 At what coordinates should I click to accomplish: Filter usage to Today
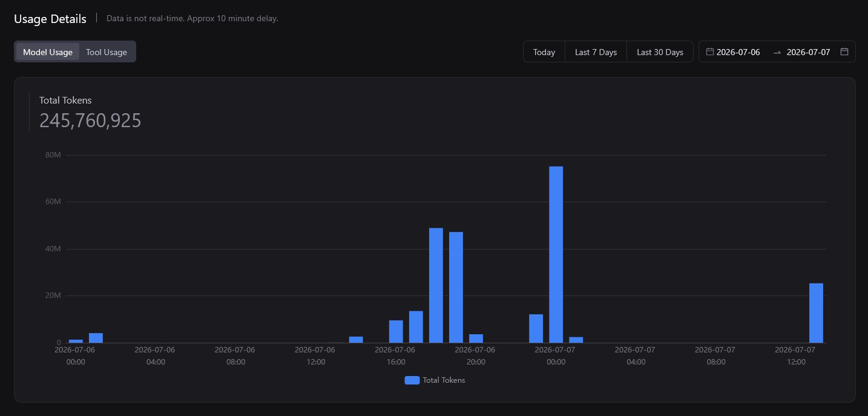tap(544, 52)
